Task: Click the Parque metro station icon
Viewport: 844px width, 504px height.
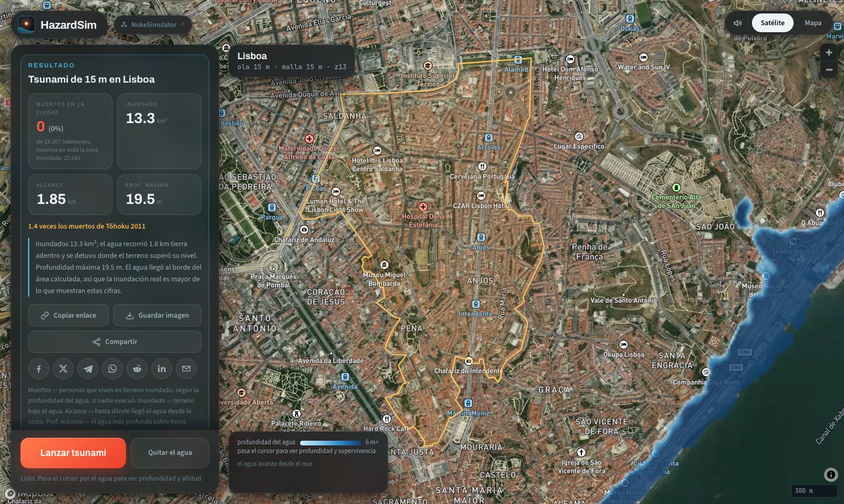Action: [x=272, y=207]
